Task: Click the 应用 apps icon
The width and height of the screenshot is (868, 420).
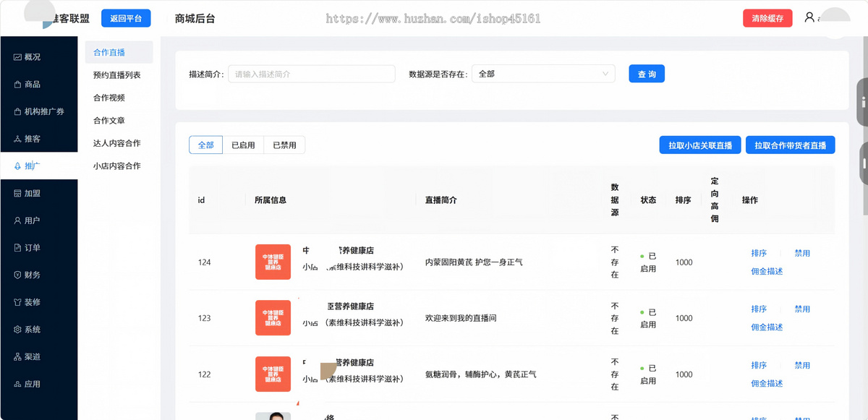Action: point(17,384)
